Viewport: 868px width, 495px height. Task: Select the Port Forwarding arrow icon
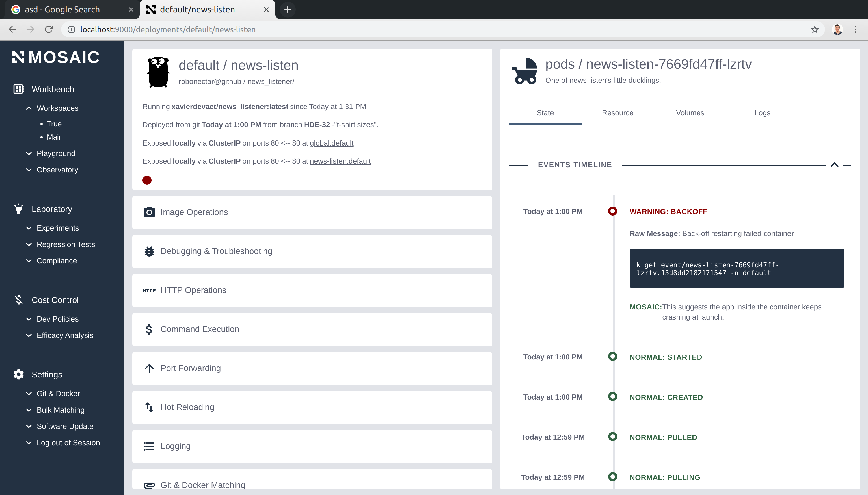[x=149, y=368]
